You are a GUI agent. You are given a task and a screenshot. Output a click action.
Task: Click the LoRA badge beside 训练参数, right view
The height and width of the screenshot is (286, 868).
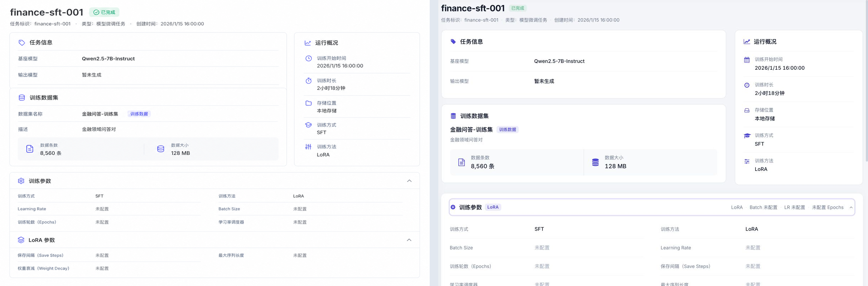493,207
